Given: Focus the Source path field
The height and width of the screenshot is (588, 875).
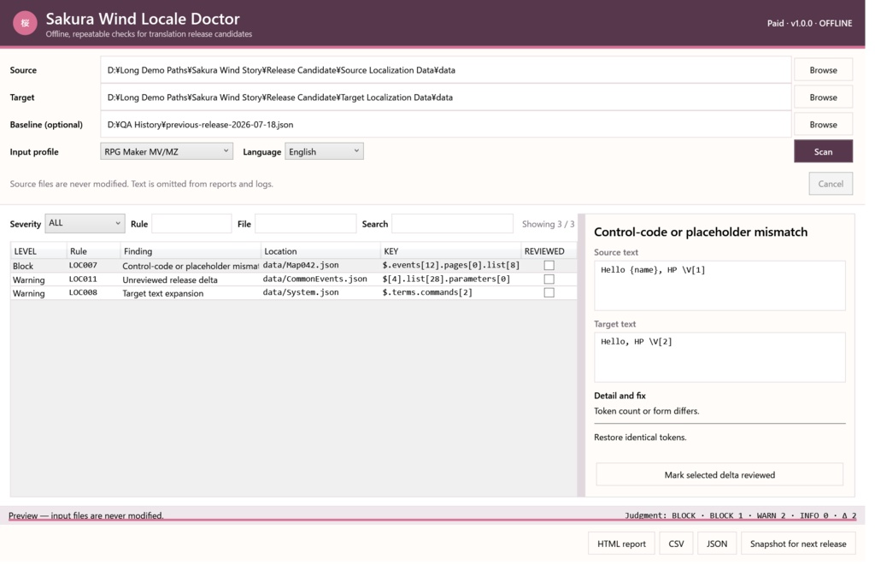Looking at the screenshot, I should (445, 70).
